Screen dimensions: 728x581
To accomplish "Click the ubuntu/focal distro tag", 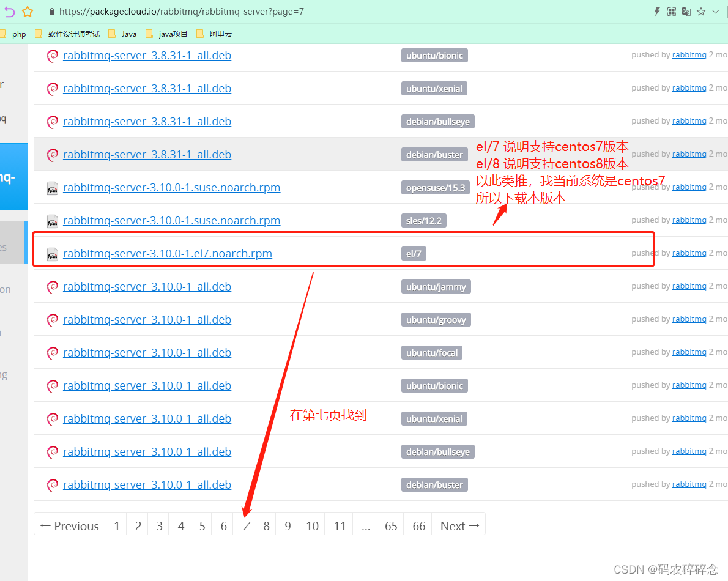I will pos(432,353).
